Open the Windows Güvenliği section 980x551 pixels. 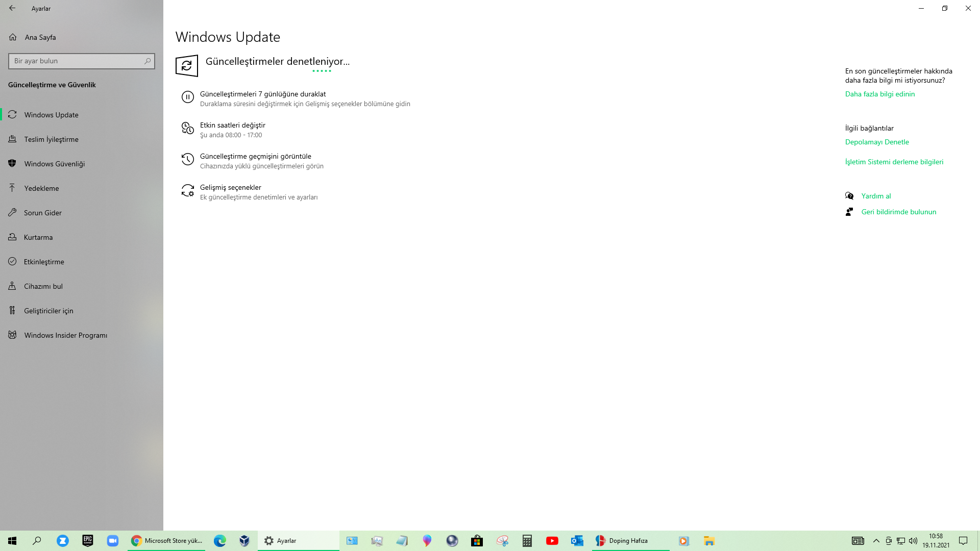point(54,164)
